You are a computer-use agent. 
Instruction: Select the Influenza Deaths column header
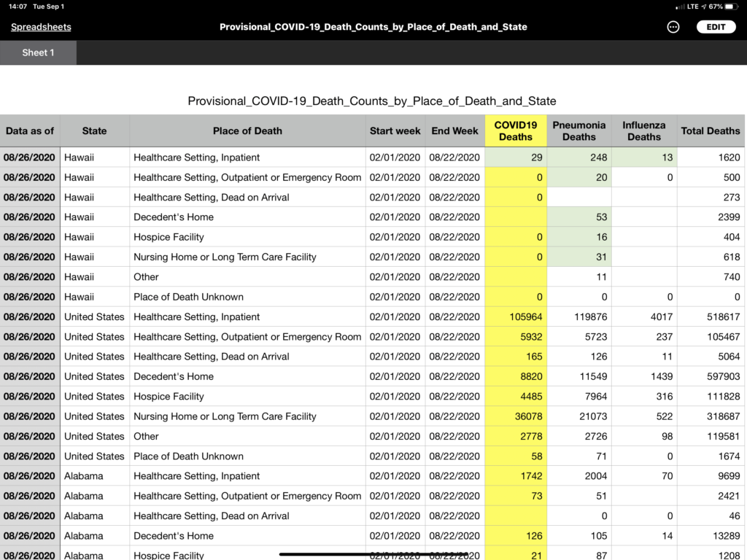(644, 131)
